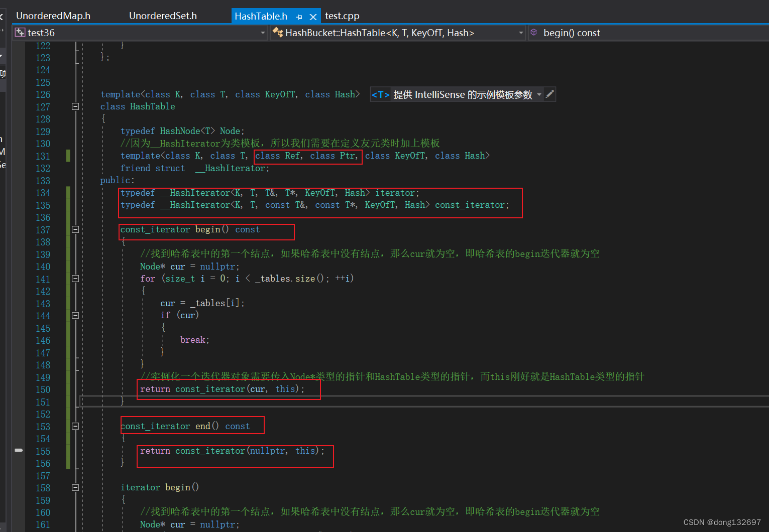
Task: Collapse the if (cur) block at line 144
Action: pos(75,315)
